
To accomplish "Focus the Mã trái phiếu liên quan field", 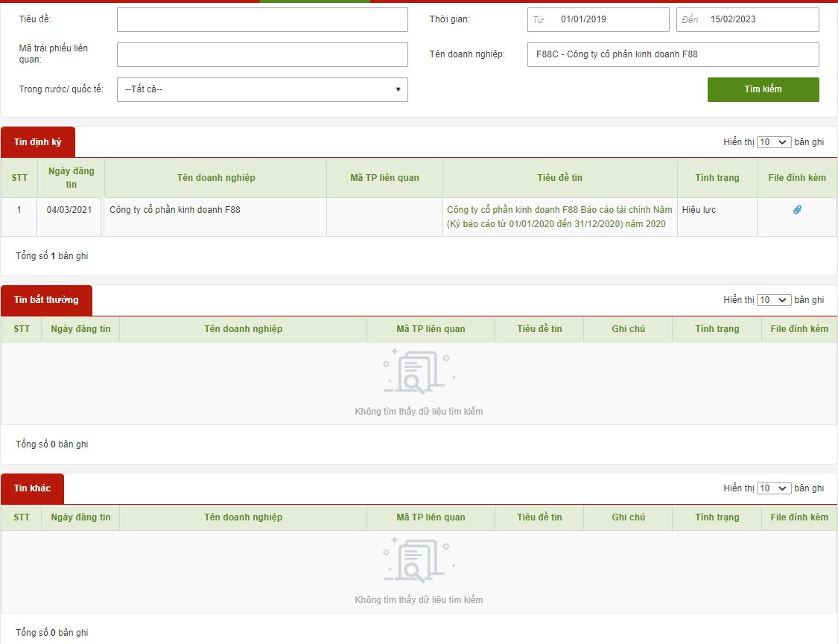I will 262,54.
